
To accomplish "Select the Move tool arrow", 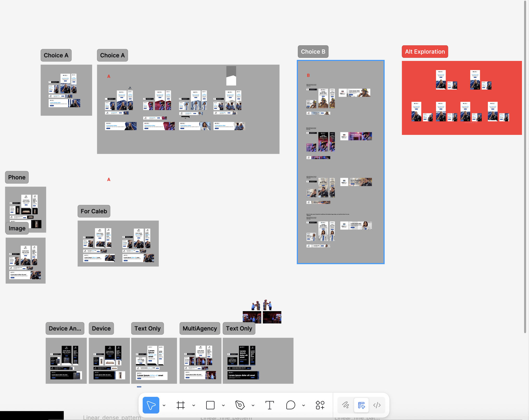I will pyautogui.click(x=151, y=405).
